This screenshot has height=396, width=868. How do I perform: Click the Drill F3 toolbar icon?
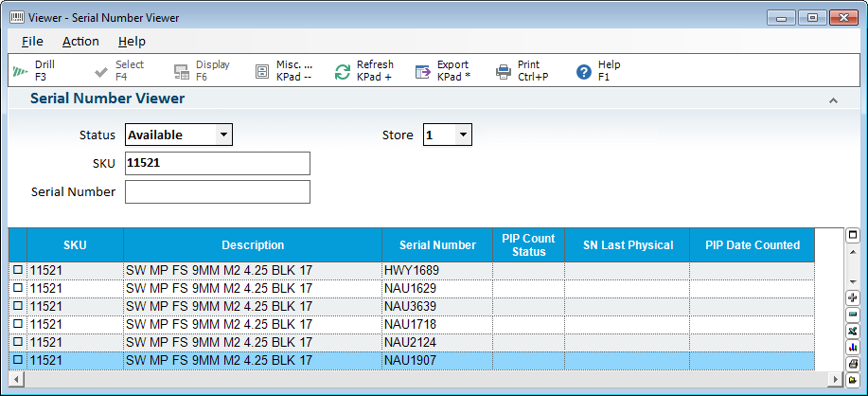click(x=20, y=71)
